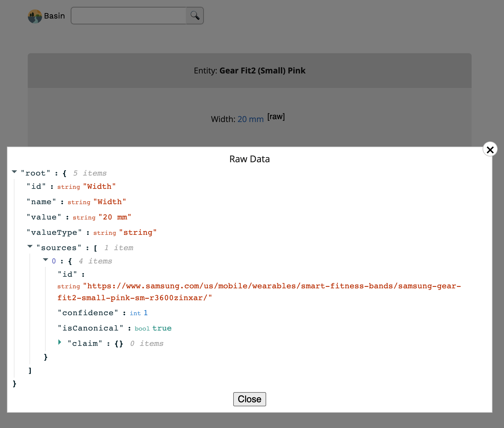Click the Close button
Screen dimensions: 504x428
249,399
